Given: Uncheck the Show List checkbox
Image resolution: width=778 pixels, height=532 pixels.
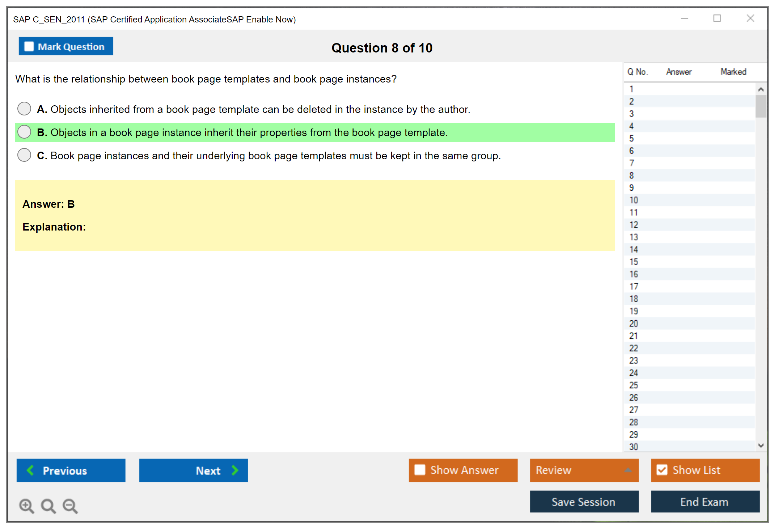Looking at the screenshot, I should point(662,470).
